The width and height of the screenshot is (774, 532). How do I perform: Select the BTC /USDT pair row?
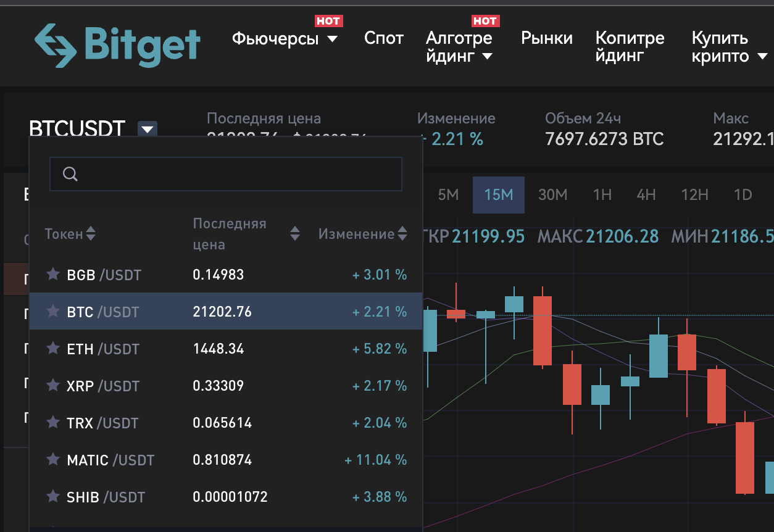tap(226, 311)
